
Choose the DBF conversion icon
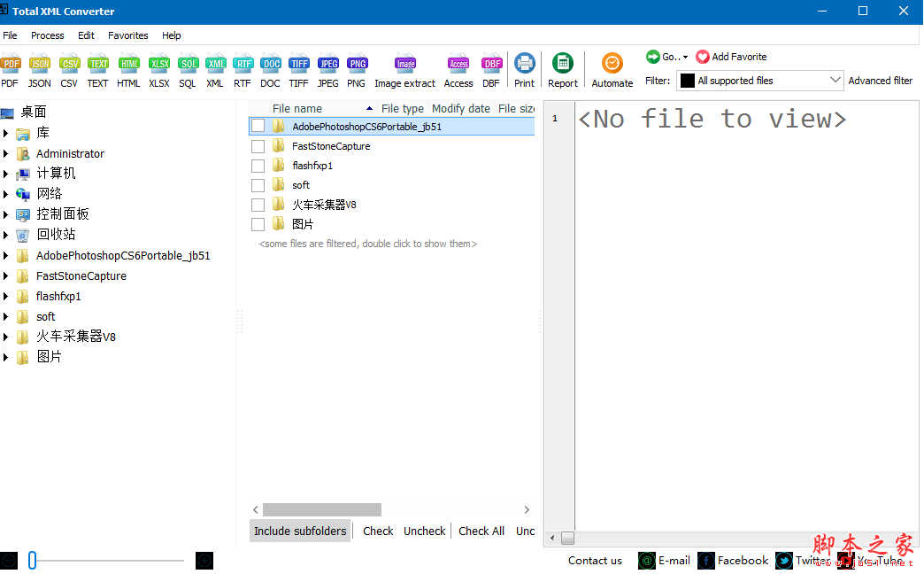[x=491, y=64]
